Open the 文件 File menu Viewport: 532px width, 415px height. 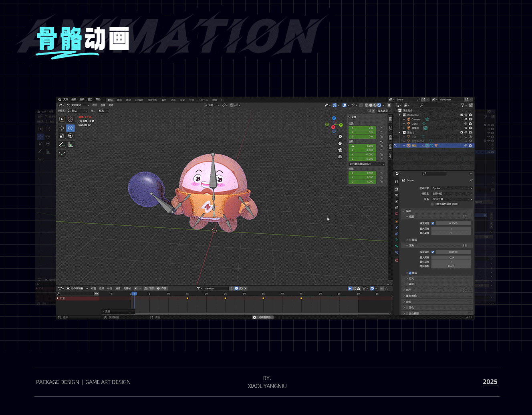point(66,99)
